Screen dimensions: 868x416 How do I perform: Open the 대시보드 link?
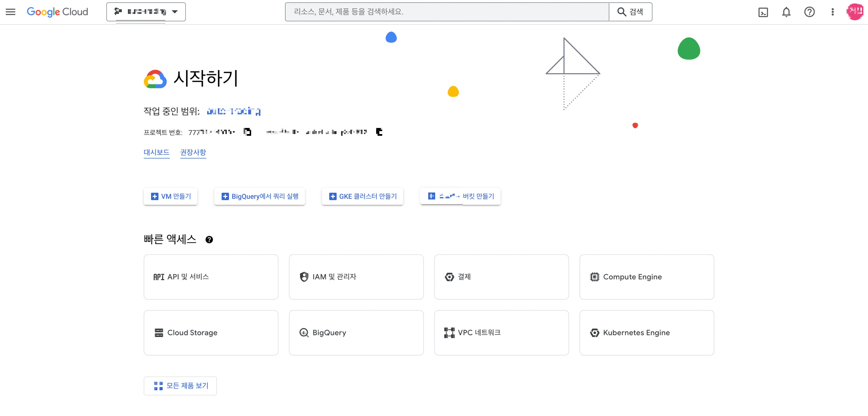coord(156,152)
